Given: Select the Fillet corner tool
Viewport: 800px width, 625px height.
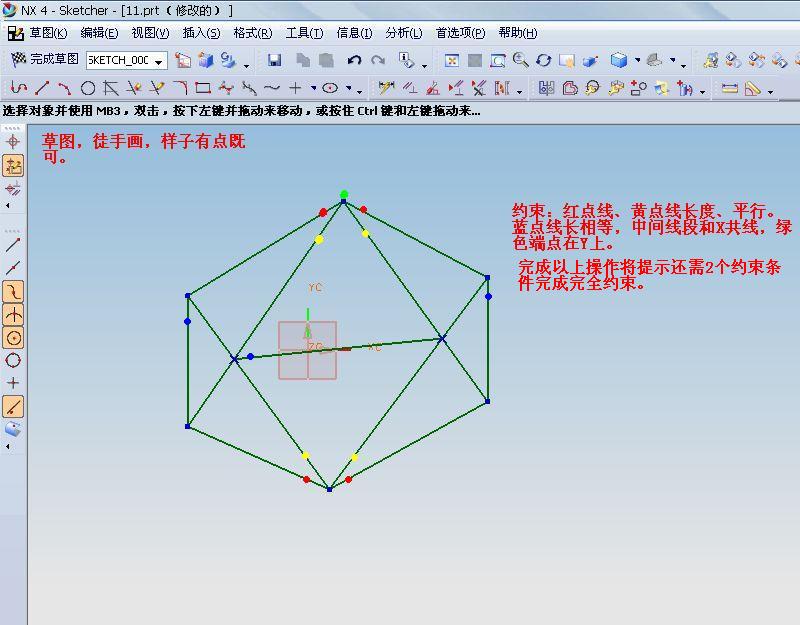Looking at the screenshot, I should 180,88.
